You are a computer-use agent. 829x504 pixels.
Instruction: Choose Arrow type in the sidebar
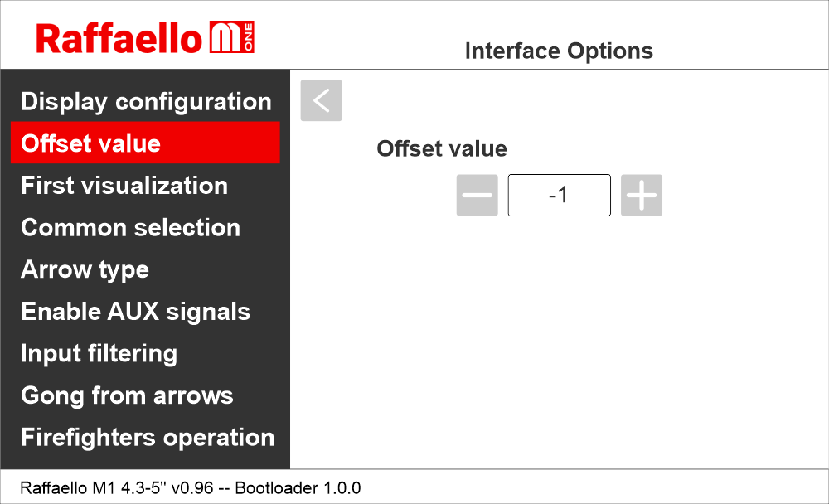click(x=85, y=270)
